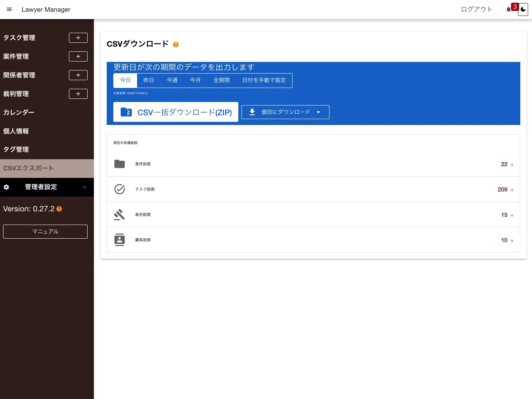The image size is (532, 399).
Task: Open the notifications bell
Action: (509, 9)
